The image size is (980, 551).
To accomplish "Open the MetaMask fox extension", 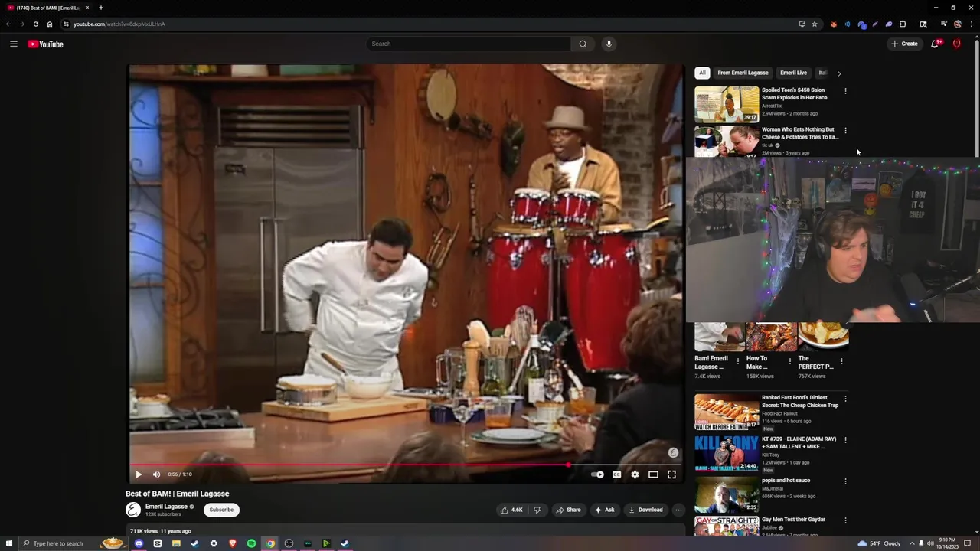I will pos(834,24).
